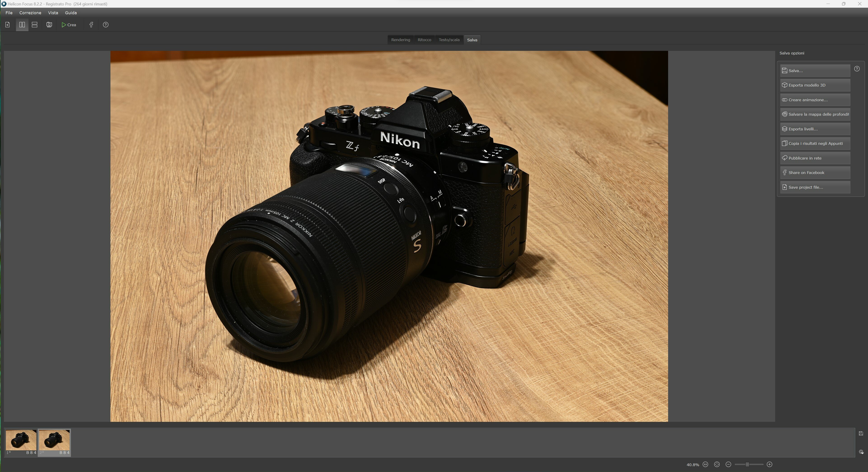
Task: Click Esporta modello 3D
Action: click(x=815, y=85)
